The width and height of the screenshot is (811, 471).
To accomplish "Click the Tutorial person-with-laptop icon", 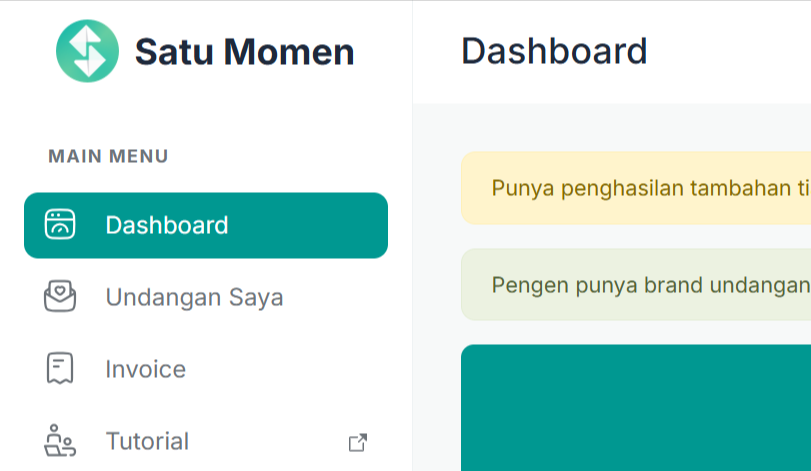I will pos(60,440).
